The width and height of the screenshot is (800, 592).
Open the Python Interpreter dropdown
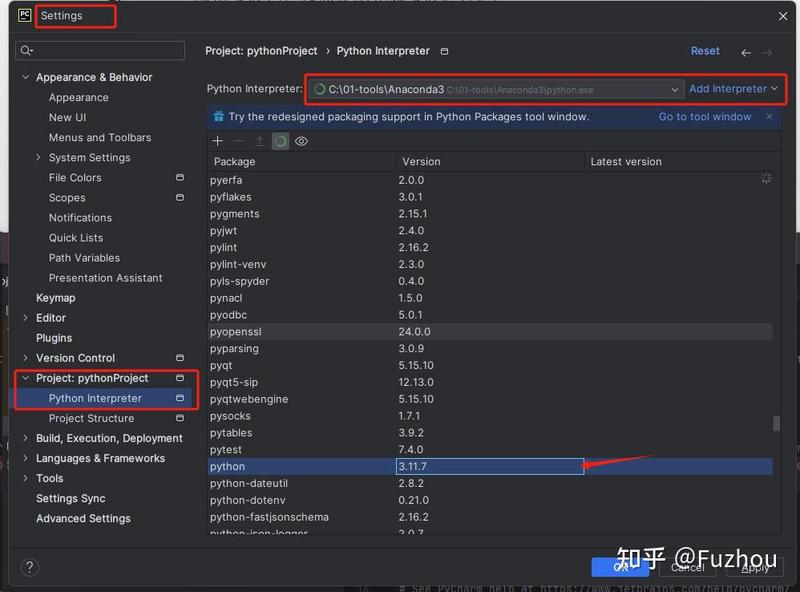click(x=496, y=89)
